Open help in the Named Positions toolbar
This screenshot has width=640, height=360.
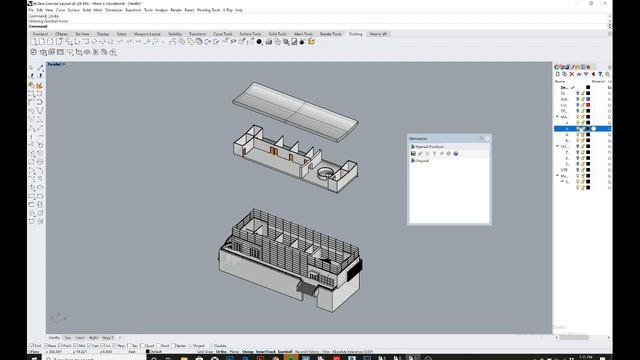[x=456, y=153]
